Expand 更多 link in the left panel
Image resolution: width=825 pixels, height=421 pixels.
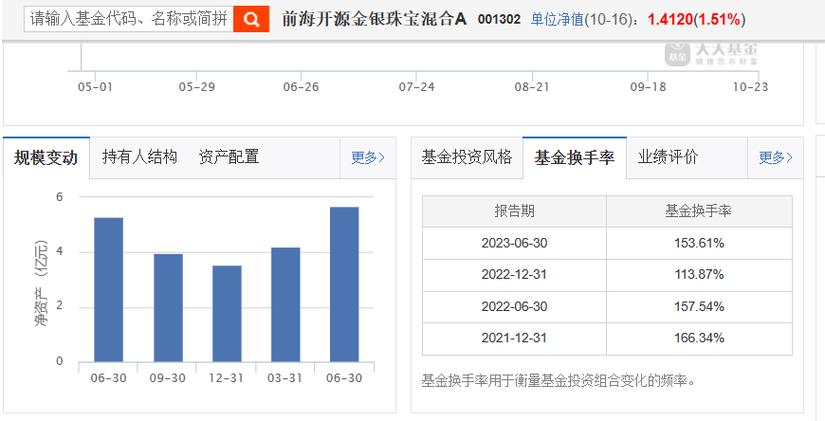pos(367,157)
